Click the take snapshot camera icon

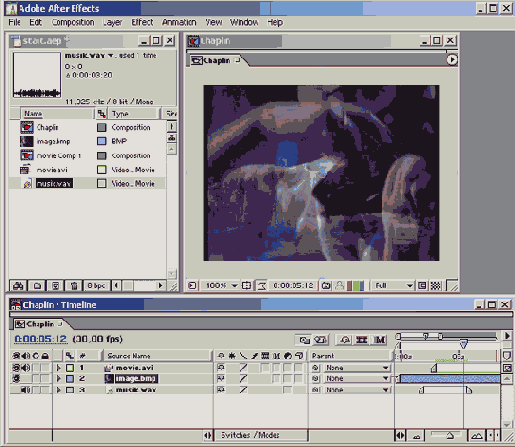coord(326,286)
